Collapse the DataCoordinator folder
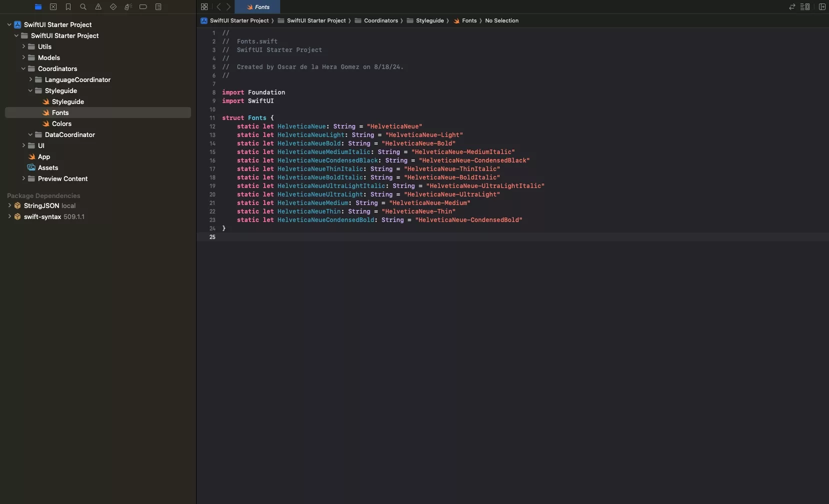This screenshot has height=504, width=829. [x=30, y=134]
